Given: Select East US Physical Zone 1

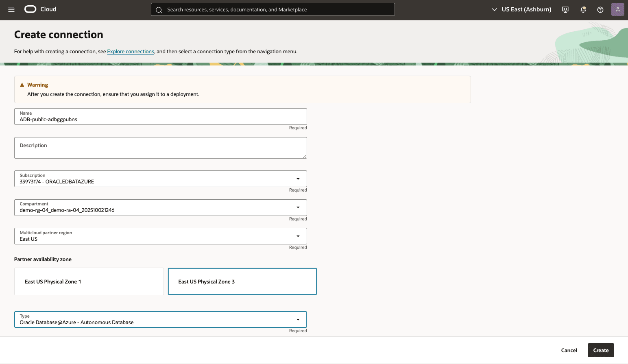Looking at the screenshot, I should 89,281.
